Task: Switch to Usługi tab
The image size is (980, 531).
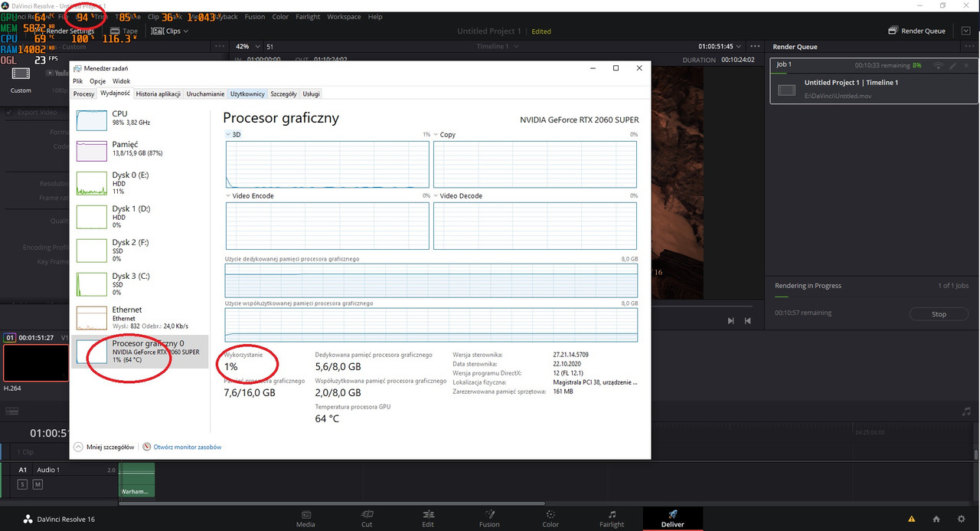Action: tap(312, 93)
